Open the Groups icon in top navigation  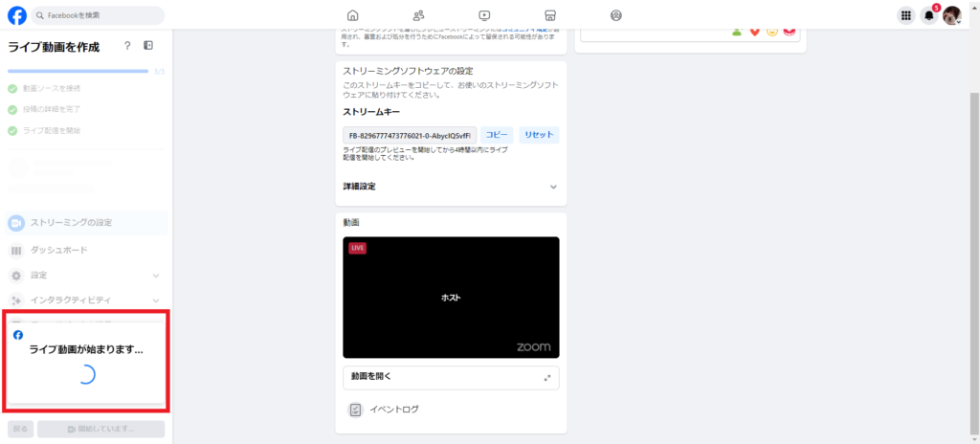click(615, 15)
